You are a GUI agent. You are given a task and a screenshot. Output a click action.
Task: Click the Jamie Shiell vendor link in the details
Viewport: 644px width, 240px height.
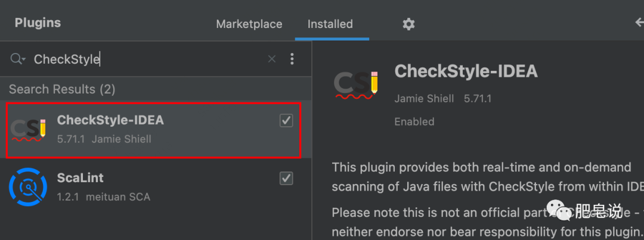(424, 98)
